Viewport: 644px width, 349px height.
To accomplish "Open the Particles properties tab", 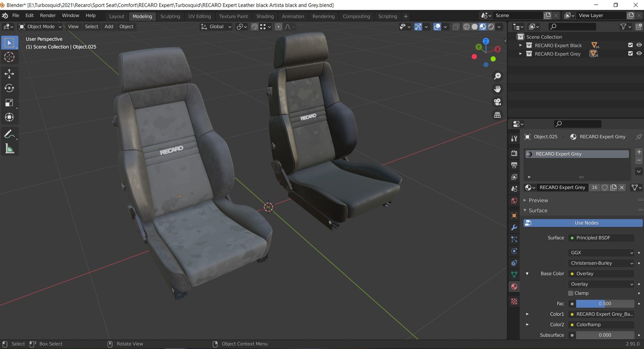I will (x=514, y=239).
